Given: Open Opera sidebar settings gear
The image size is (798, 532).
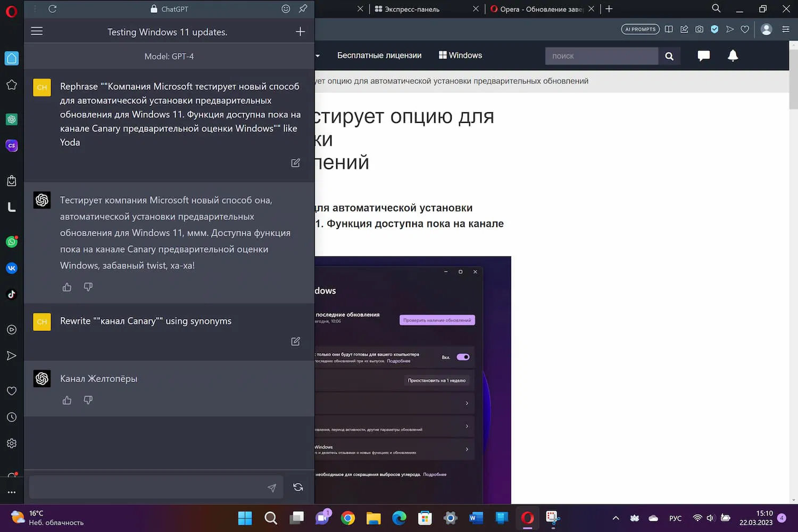Looking at the screenshot, I should coord(12,443).
